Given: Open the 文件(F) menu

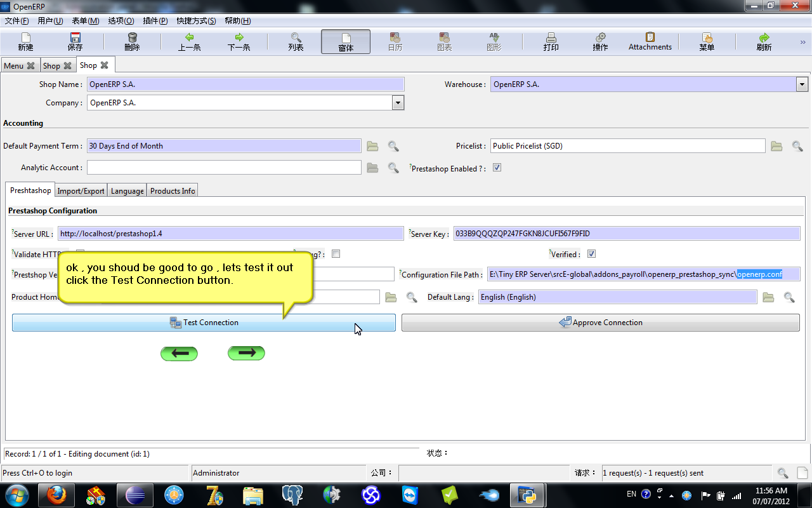Looking at the screenshot, I should (x=16, y=21).
